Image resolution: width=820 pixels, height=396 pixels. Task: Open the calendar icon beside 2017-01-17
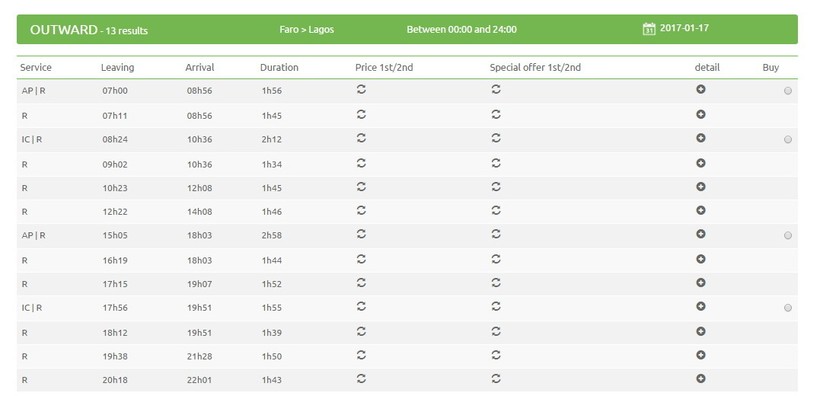648,29
